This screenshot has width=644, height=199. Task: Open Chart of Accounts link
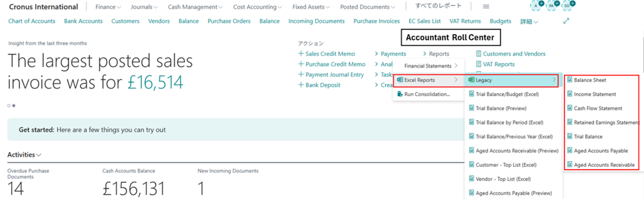click(x=32, y=21)
